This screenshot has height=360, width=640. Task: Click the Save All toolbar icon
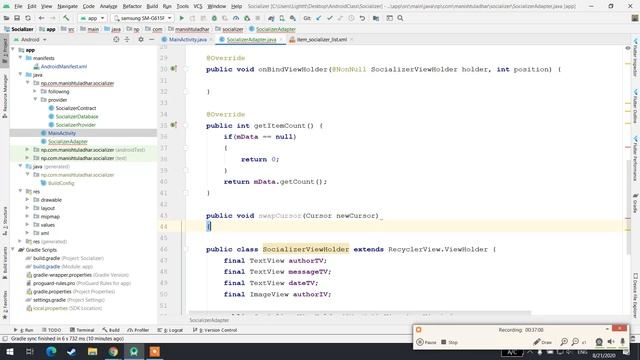(x=17, y=18)
